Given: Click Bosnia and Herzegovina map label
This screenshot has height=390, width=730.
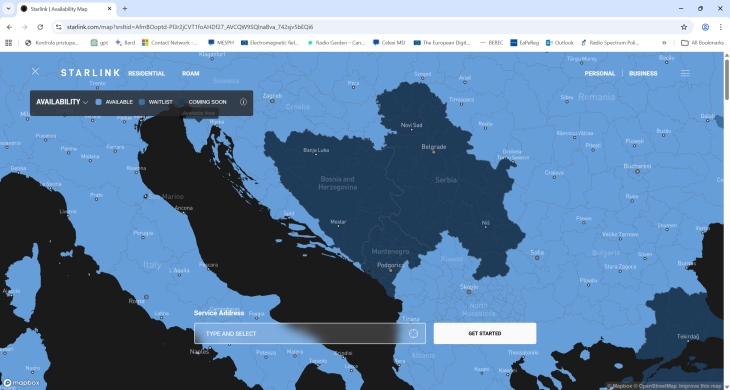Looking at the screenshot, I should tap(338, 183).
